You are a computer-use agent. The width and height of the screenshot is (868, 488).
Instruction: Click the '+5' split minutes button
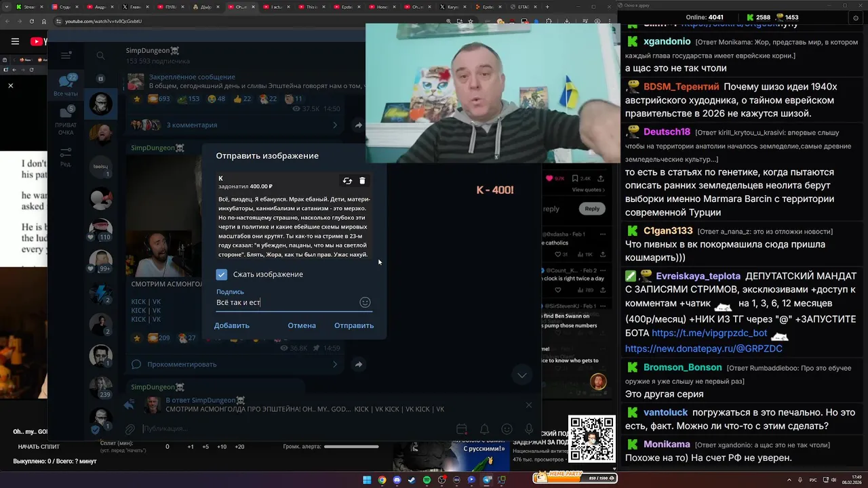pyautogui.click(x=205, y=447)
